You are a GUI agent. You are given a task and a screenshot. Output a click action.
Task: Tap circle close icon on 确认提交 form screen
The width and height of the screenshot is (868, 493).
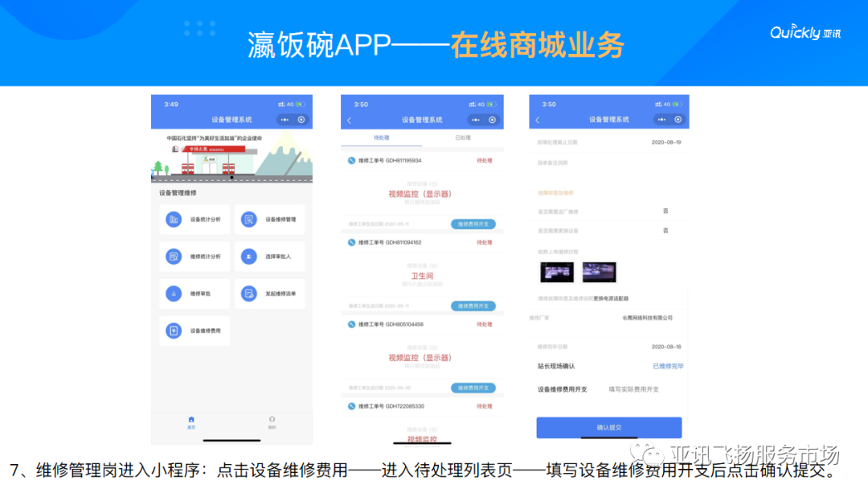click(x=678, y=120)
